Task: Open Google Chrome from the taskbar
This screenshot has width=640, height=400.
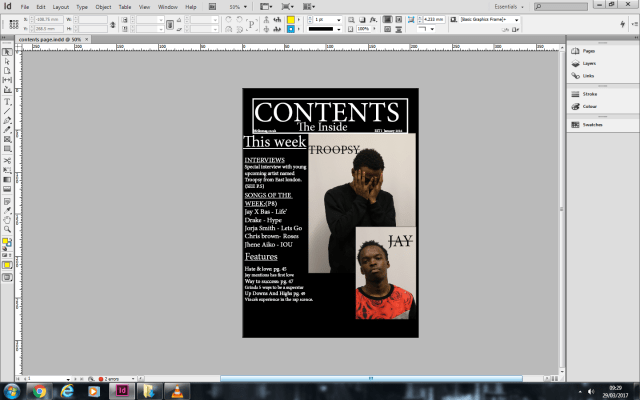Action: pos(39,390)
